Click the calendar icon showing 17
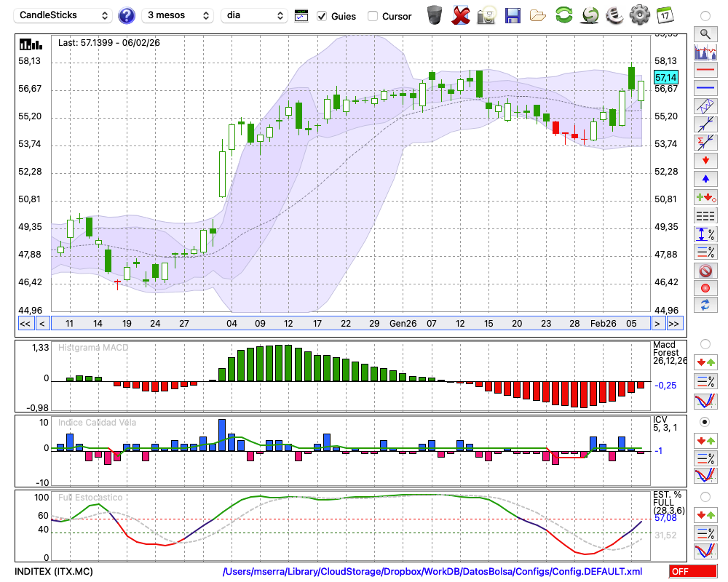 pos(665,15)
